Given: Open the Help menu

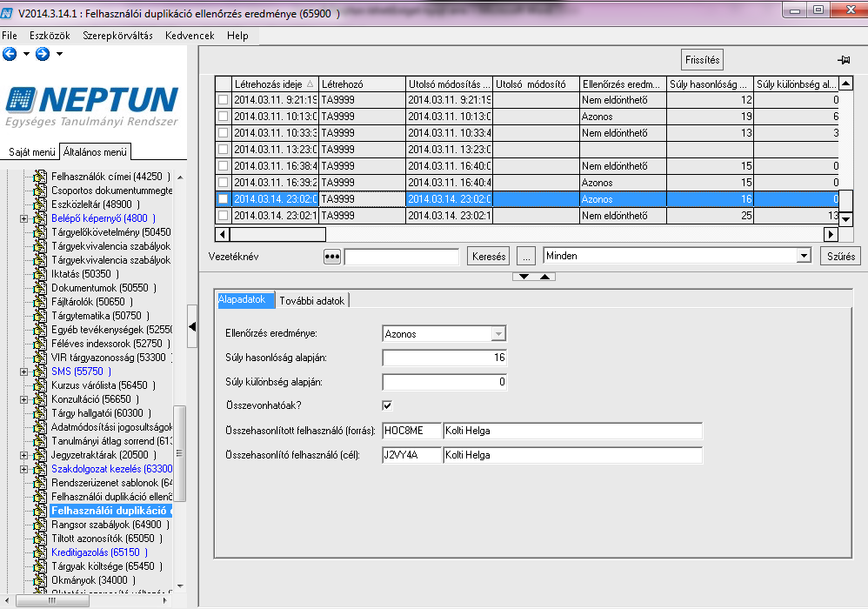Looking at the screenshot, I should [237, 36].
